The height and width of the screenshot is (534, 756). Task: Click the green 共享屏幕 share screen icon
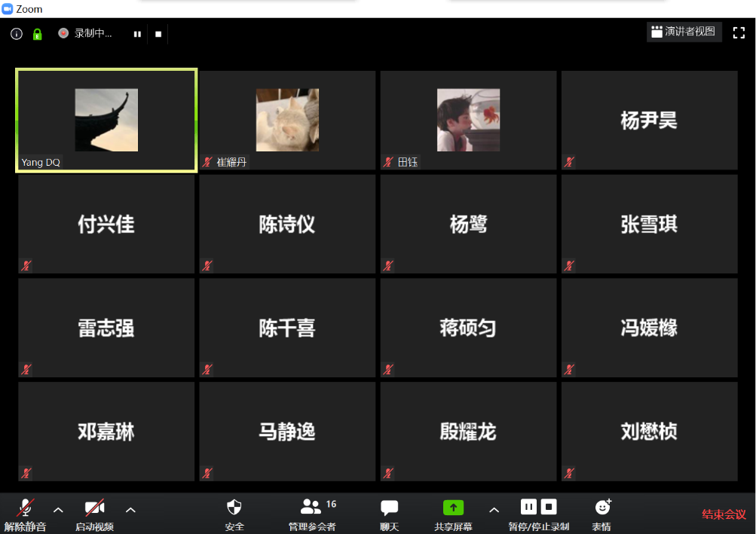453,508
